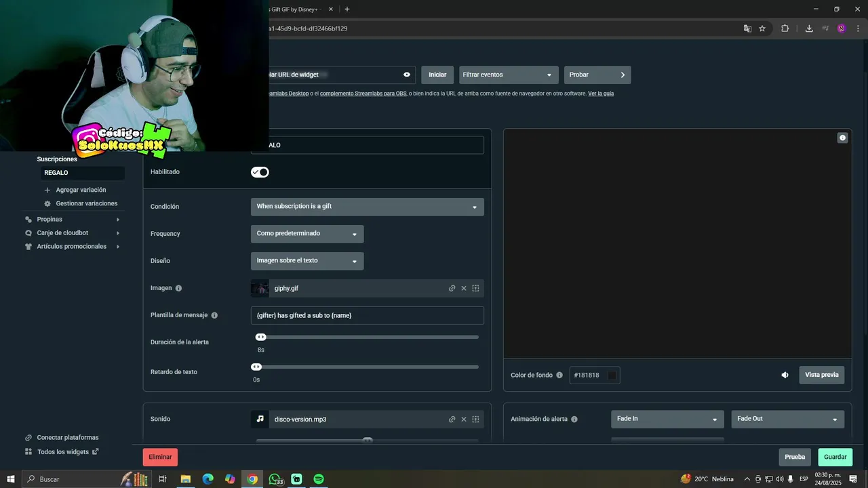This screenshot has width=868, height=488.
Task: Click the Vista previa button
Action: 822,375
